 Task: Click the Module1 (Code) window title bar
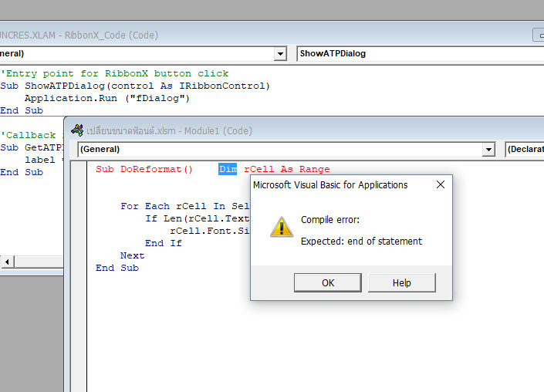(309, 130)
